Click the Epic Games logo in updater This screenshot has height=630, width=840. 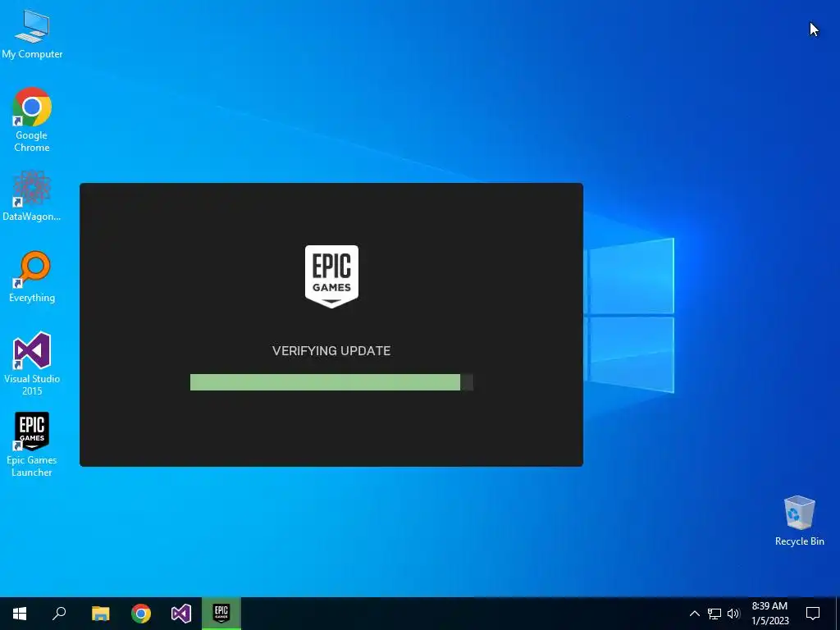point(331,276)
